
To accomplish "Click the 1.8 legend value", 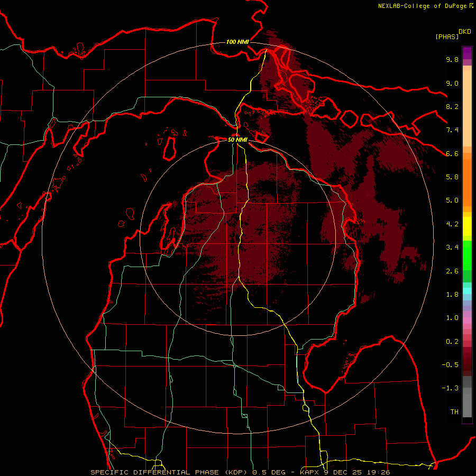I will click(452, 295).
